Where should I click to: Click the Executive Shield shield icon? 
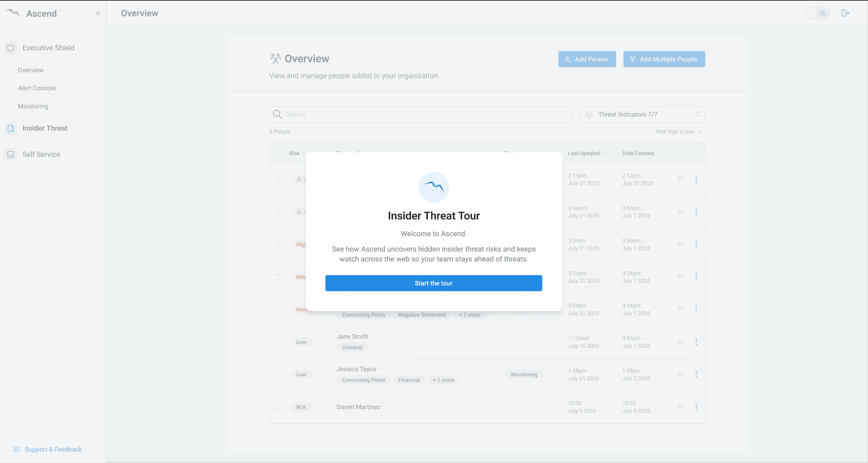[11, 48]
